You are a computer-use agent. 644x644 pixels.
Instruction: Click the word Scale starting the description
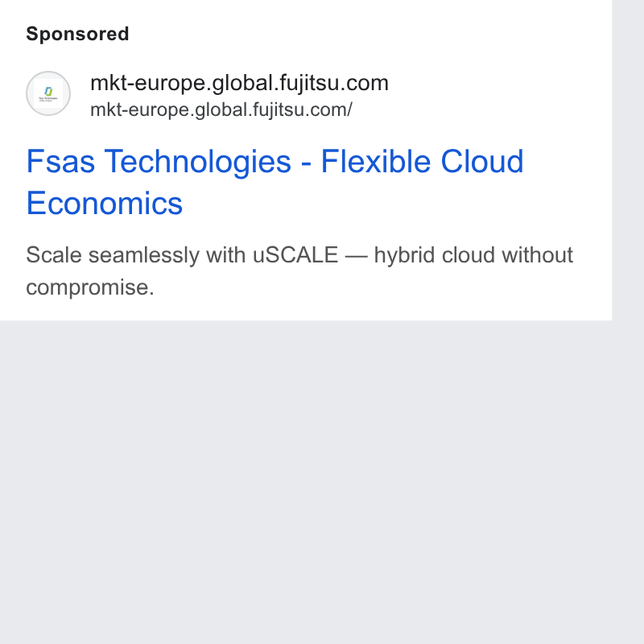click(x=54, y=255)
